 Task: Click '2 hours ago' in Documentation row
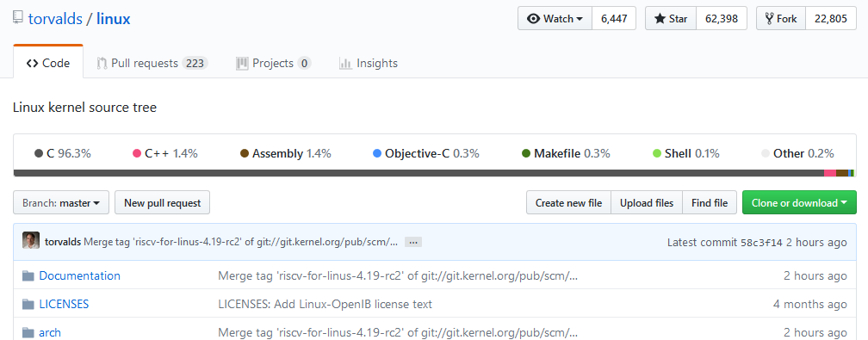[815, 275]
